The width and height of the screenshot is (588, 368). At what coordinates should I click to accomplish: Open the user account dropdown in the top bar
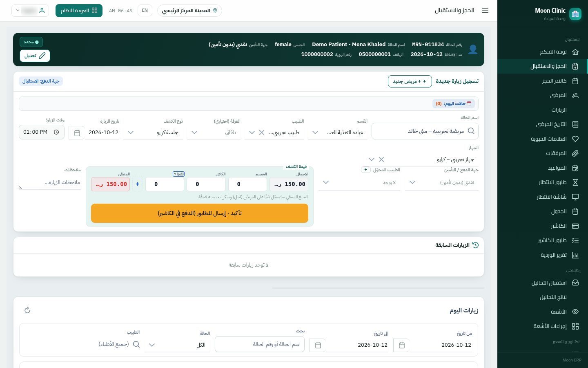(x=30, y=11)
